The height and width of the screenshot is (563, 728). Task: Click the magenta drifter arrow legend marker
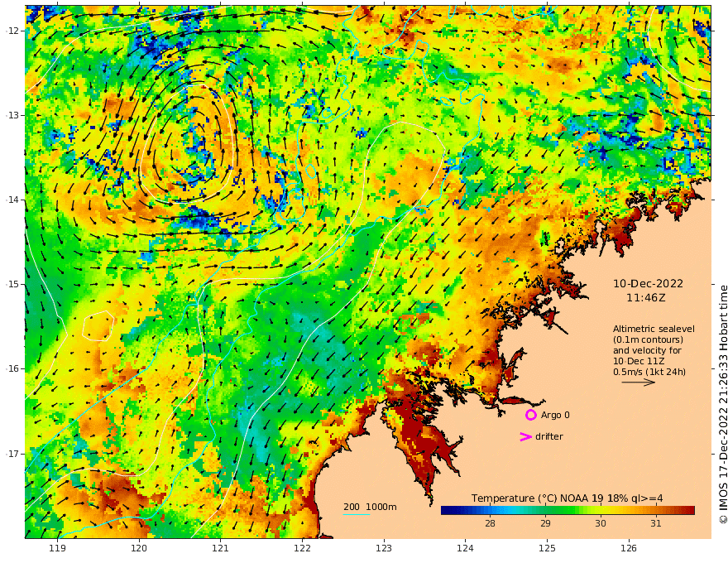point(525,436)
